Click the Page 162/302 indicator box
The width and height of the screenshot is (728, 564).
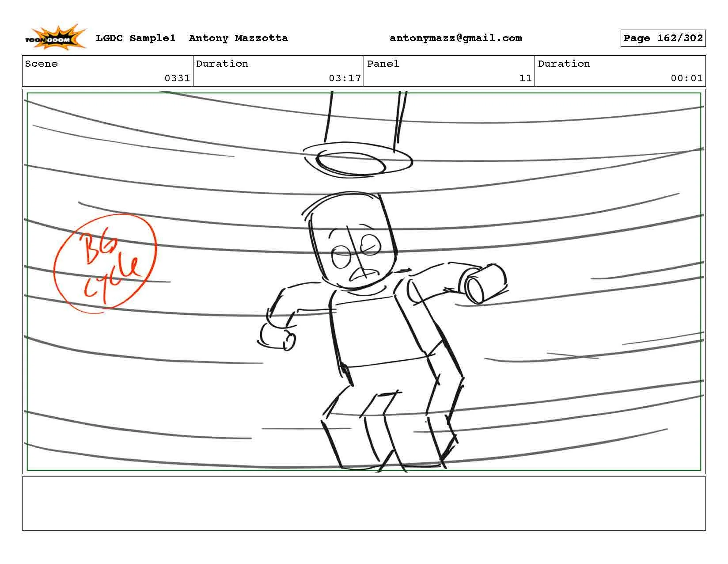663,38
